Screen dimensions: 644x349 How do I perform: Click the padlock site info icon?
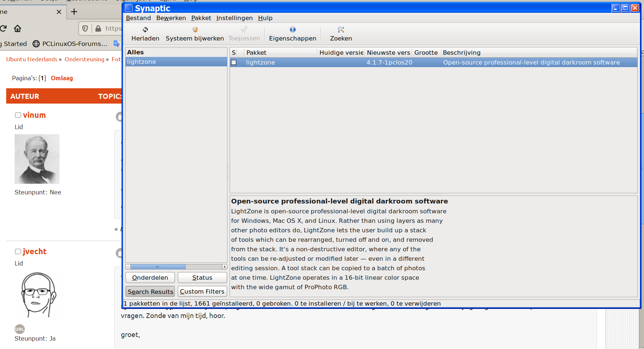pyautogui.click(x=98, y=28)
